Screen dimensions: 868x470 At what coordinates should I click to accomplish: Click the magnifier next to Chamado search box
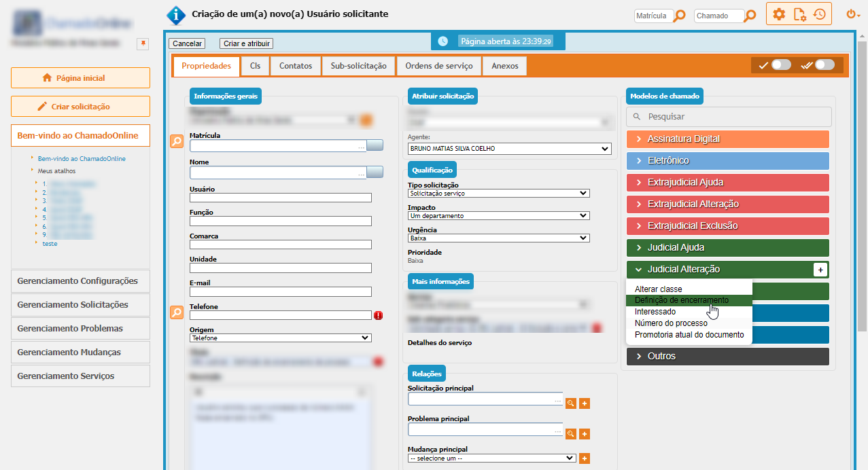(750, 16)
